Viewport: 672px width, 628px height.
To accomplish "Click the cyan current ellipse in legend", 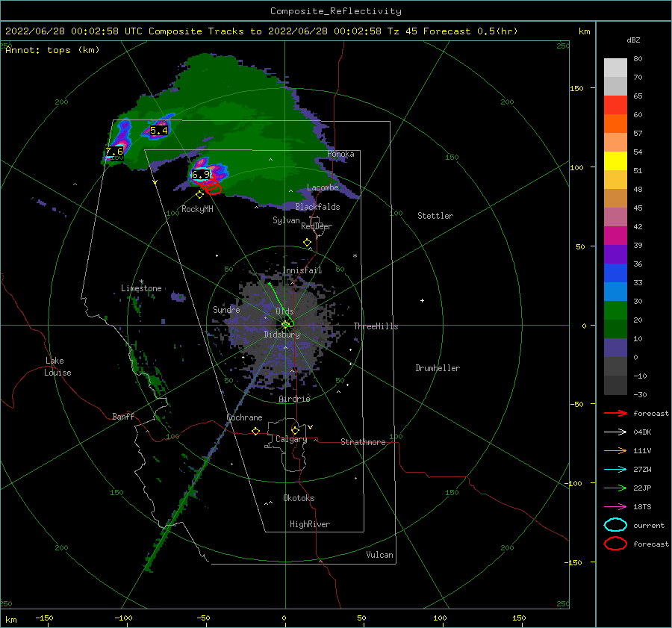I will tap(615, 525).
